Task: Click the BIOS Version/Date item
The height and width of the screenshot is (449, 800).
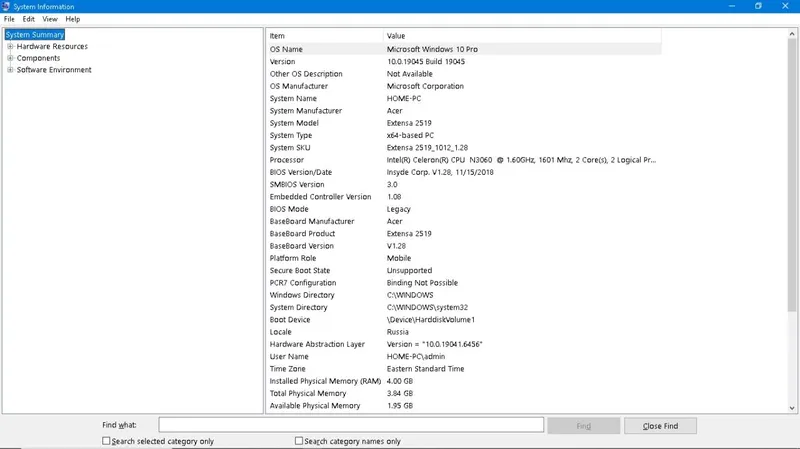Action: pyautogui.click(x=301, y=172)
